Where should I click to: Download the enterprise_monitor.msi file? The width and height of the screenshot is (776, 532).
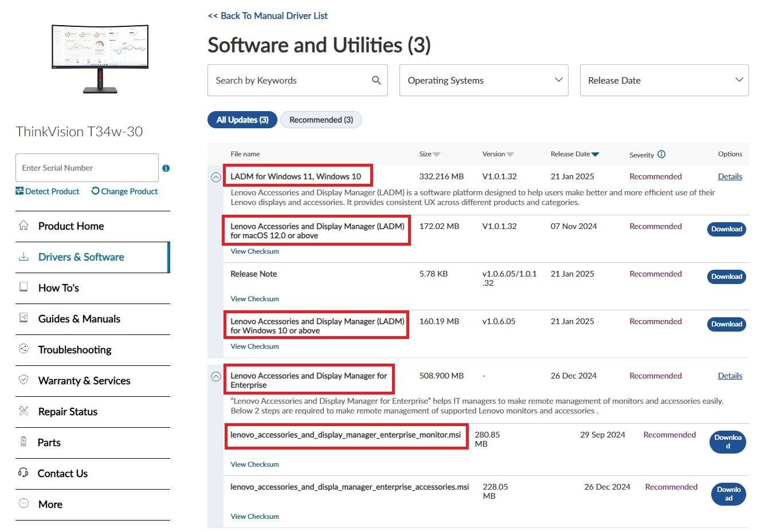pyautogui.click(x=728, y=442)
